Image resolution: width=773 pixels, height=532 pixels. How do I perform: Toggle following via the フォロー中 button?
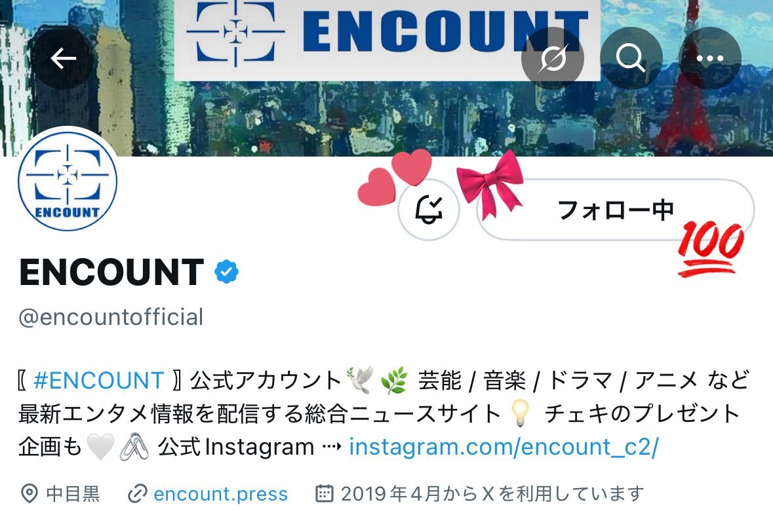point(615,210)
